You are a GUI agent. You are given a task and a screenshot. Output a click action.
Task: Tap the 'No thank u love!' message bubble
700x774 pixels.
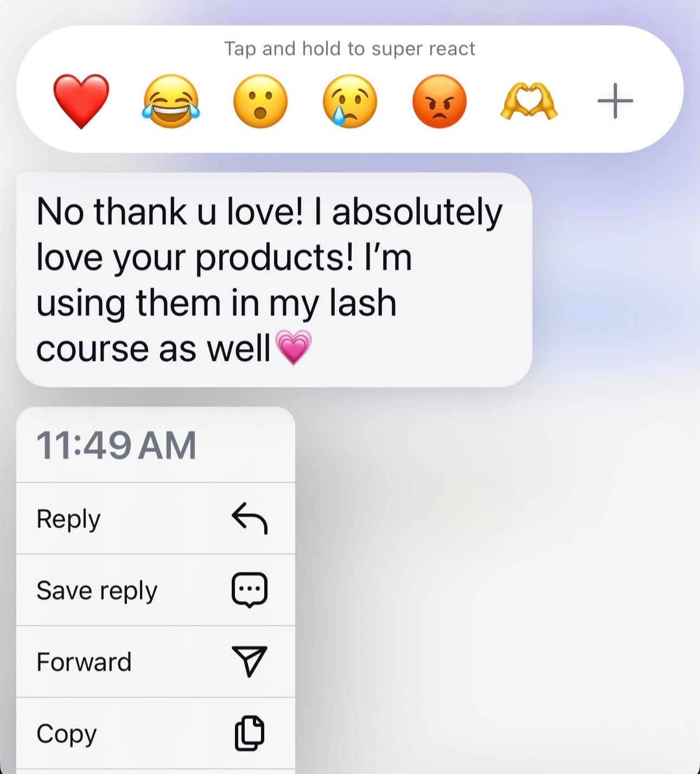[x=274, y=280]
